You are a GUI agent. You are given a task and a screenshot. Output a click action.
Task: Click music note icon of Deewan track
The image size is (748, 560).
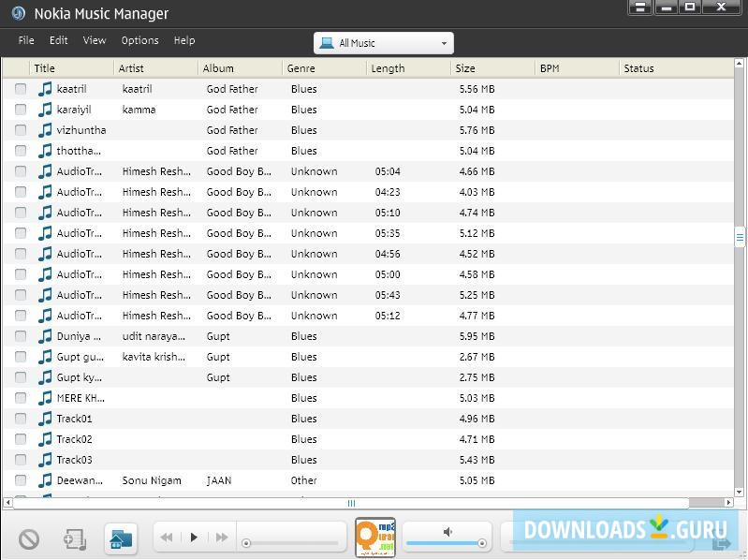45,479
